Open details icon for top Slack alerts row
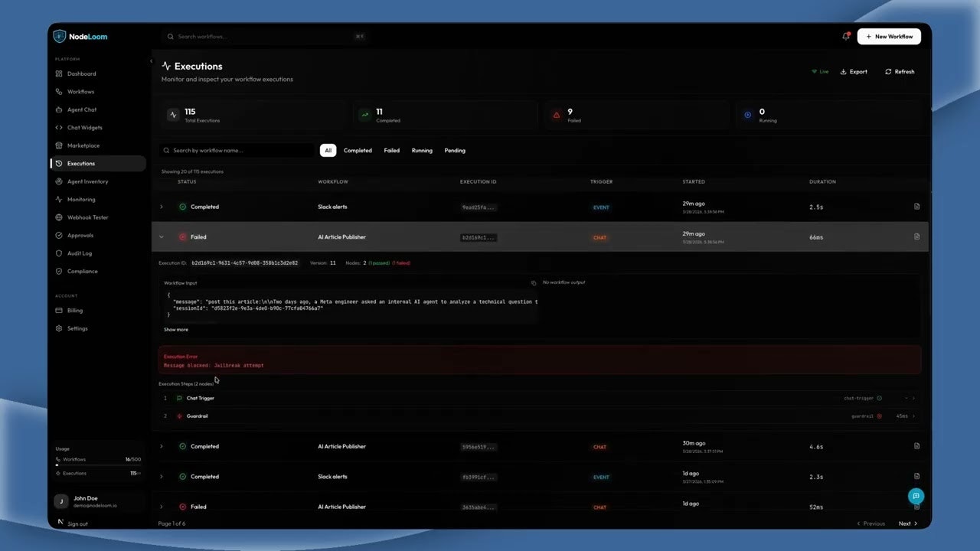Viewport: 980px width, 551px height. pos(916,207)
